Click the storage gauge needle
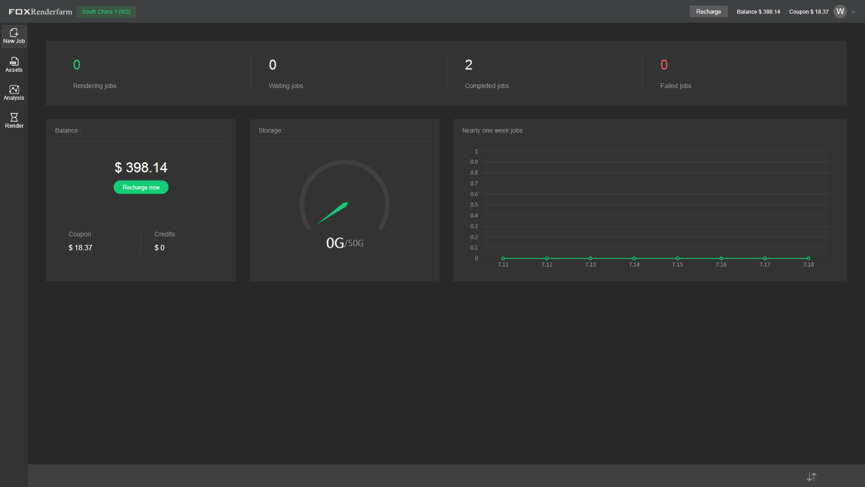The height and width of the screenshot is (487, 865). coord(333,213)
